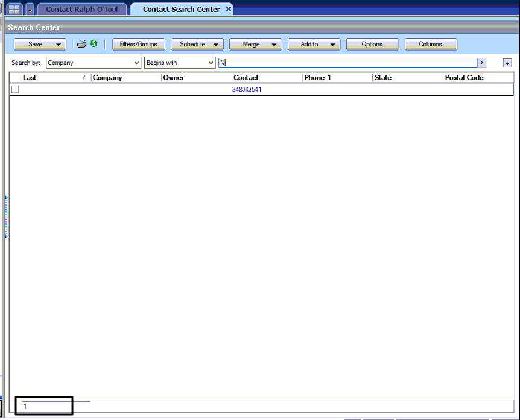The width and height of the screenshot is (520, 420).
Task: Switch to the Contact Ralph O'Tool tab
Action: pos(82,10)
